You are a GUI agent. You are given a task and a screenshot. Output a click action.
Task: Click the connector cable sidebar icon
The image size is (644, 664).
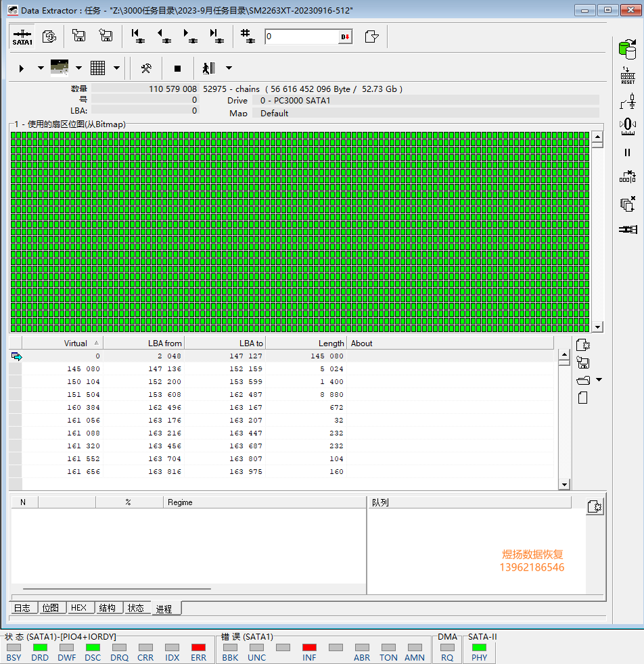628,229
